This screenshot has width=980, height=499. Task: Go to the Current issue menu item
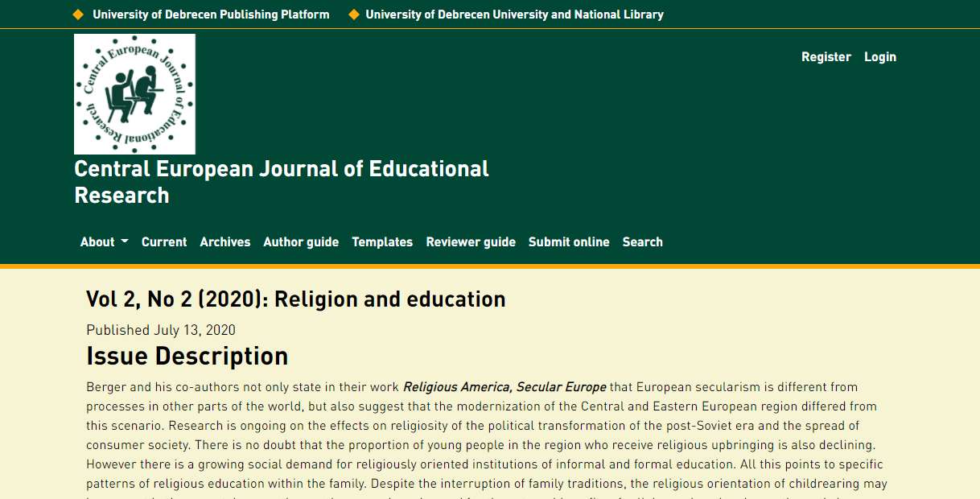click(x=164, y=241)
